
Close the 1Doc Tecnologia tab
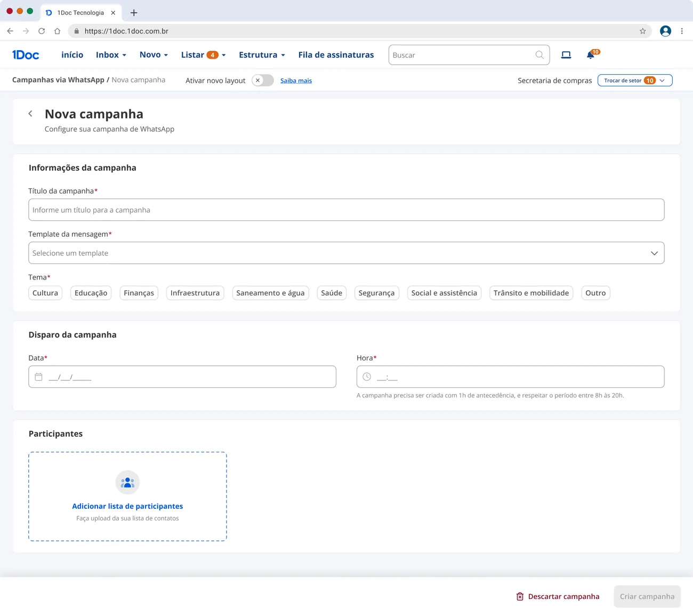click(113, 13)
